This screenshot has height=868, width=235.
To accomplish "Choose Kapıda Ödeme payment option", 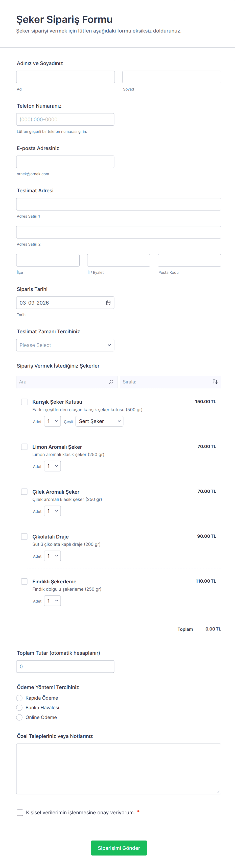I will pos(20,698).
